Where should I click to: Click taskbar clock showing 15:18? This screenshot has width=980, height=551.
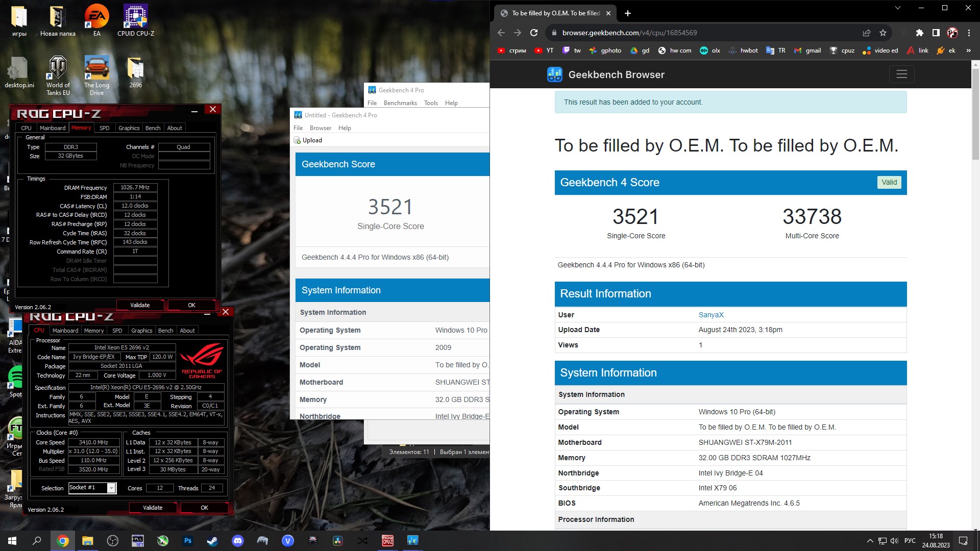(936, 541)
